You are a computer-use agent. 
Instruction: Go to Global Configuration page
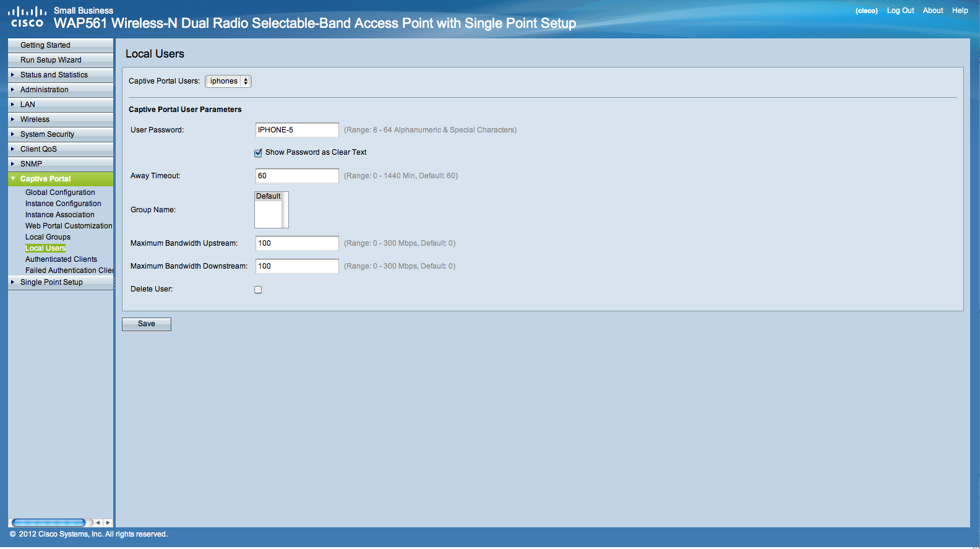[60, 192]
